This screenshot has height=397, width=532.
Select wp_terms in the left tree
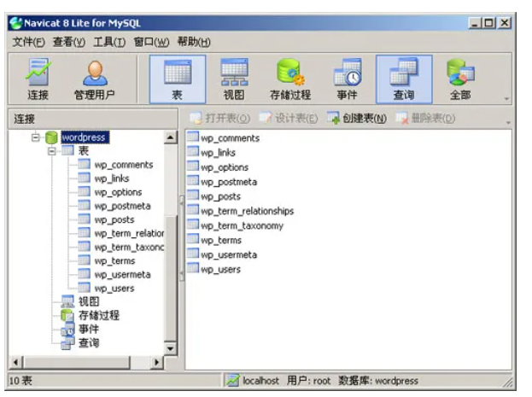coord(114,260)
